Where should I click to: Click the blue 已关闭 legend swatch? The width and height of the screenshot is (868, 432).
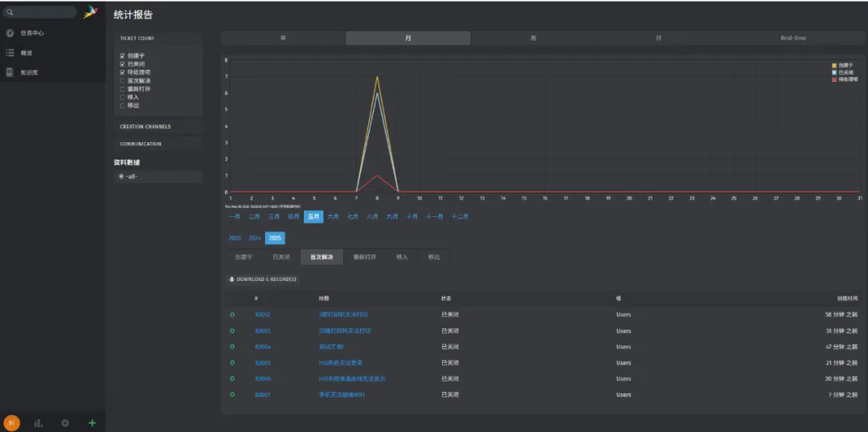coord(834,72)
